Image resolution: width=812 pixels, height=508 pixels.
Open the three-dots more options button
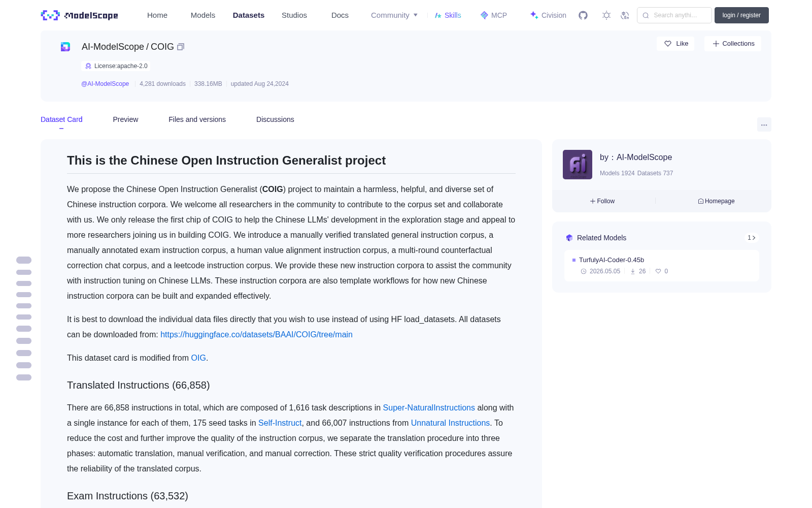point(764,124)
